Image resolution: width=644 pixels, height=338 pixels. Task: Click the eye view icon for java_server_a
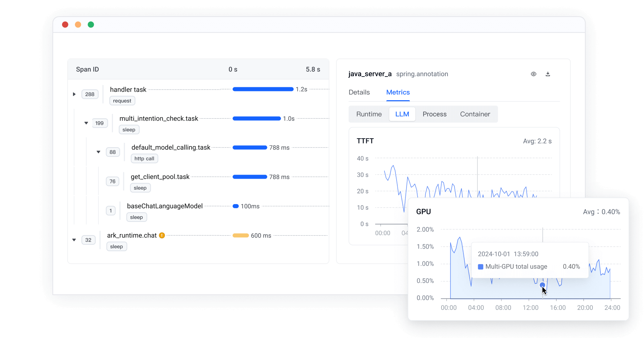pos(533,74)
